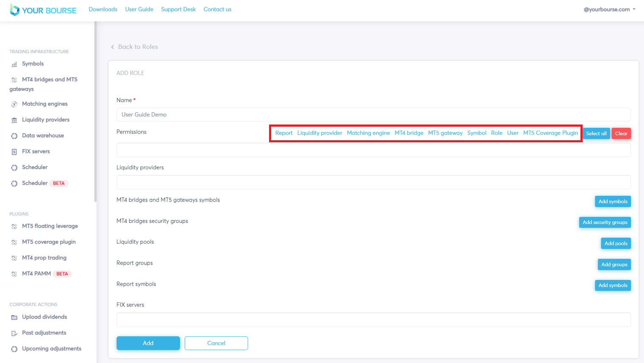Click the FIX servers icon

click(14, 152)
